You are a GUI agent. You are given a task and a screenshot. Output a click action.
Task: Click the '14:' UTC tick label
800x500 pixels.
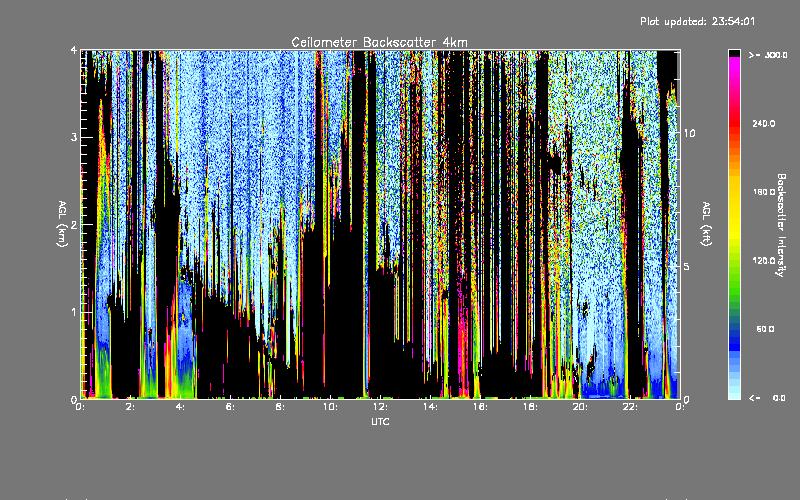click(430, 407)
